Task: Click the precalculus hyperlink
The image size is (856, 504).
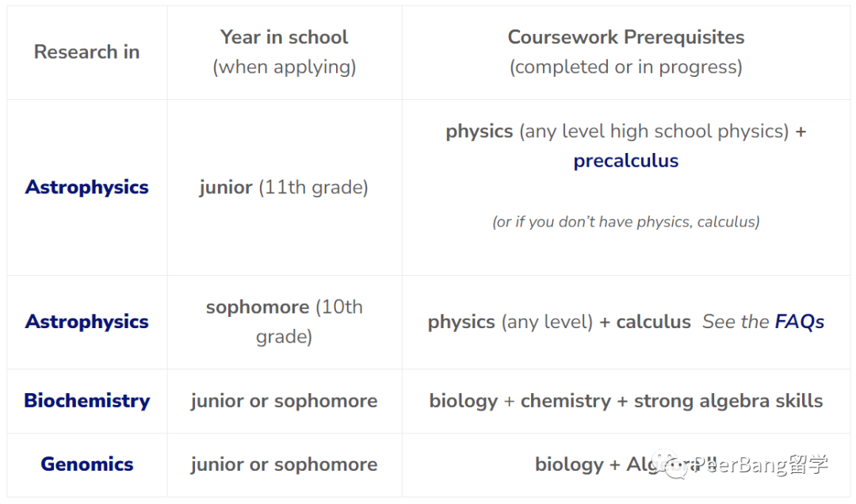Action: (x=625, y=161)
